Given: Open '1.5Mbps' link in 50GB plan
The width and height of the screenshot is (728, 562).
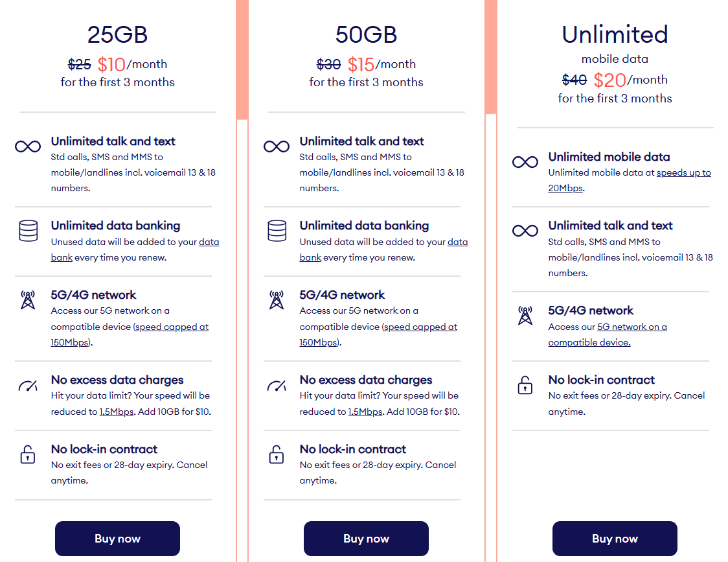Looking at the screenshot, I should [365, 412].
